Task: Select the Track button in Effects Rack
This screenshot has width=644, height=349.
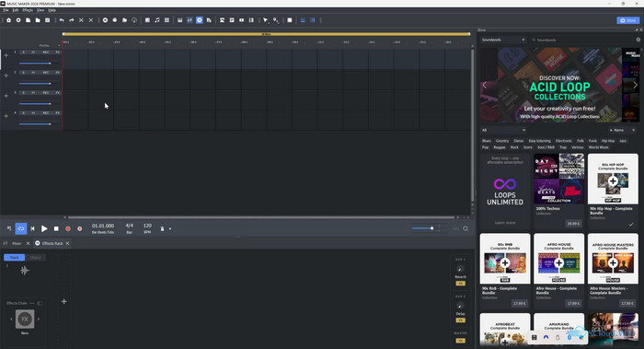Action: coord(15,257)
